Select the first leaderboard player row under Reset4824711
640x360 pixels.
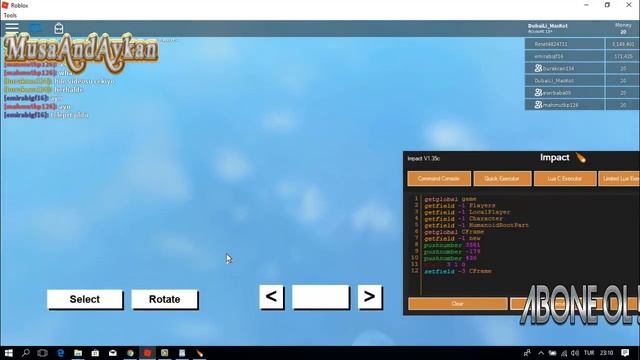coord(564,56)
